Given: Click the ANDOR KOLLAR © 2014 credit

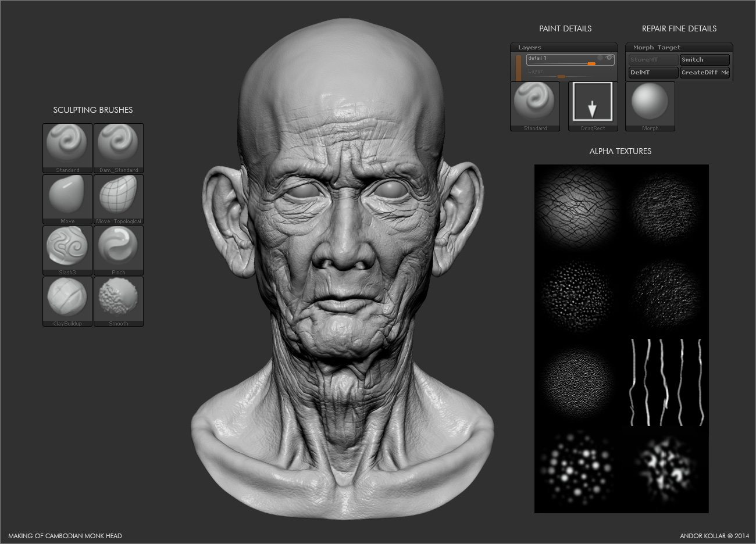Looking at the screenshot, I should 715,536.
